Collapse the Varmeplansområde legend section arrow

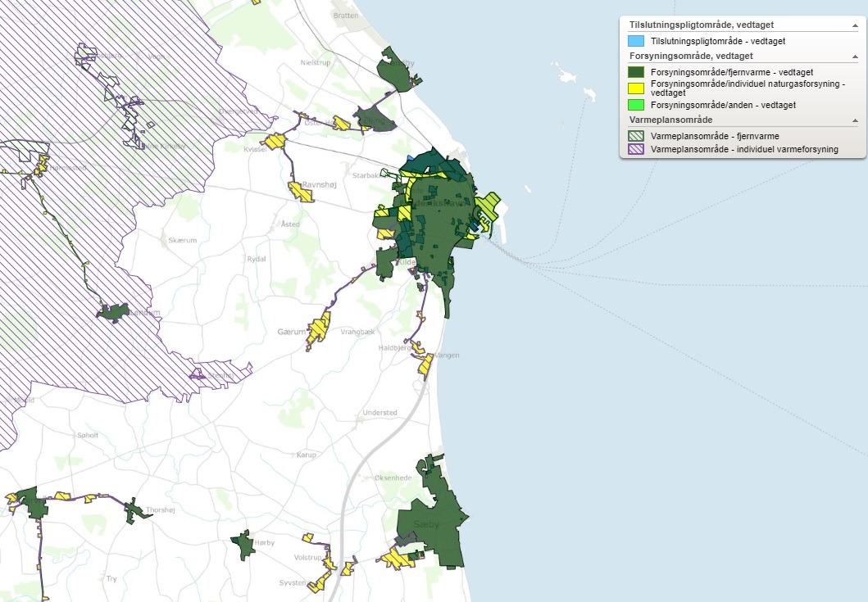coord(855,120)
